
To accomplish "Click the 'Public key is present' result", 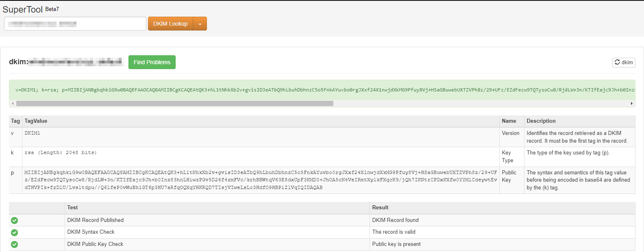I will [396, 244].
